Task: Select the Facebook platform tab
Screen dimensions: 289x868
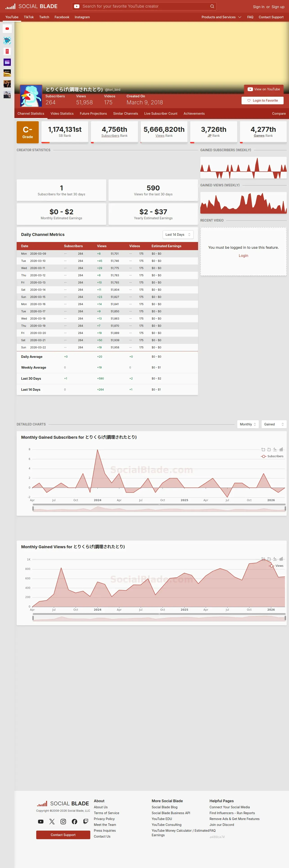Action: [x=62, y=17]
